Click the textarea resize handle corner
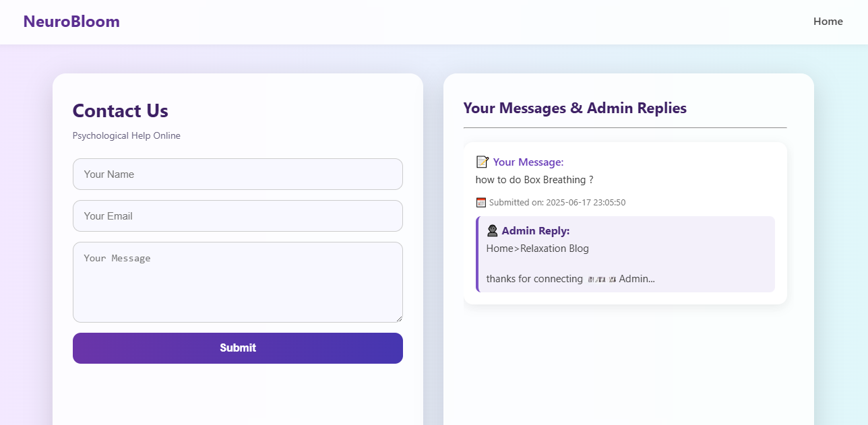The image size is (868, 425). coord(398,318)
